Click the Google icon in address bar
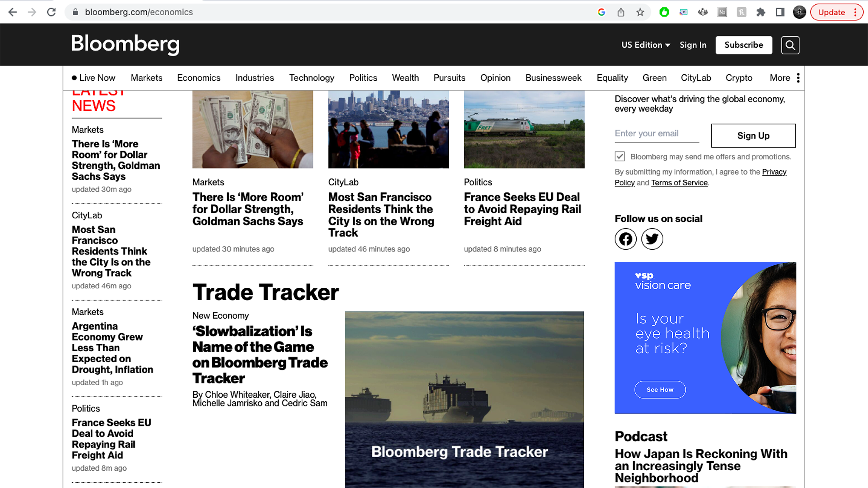868x488 pixels. (x=602, y=12)
